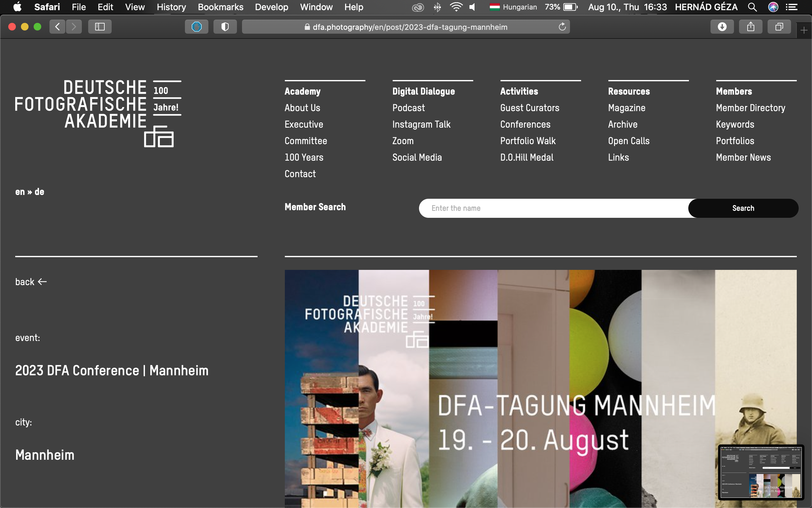This screenshot has width=812, height=508.
Task: Open the Podcast link
Action: coord(408,108)
